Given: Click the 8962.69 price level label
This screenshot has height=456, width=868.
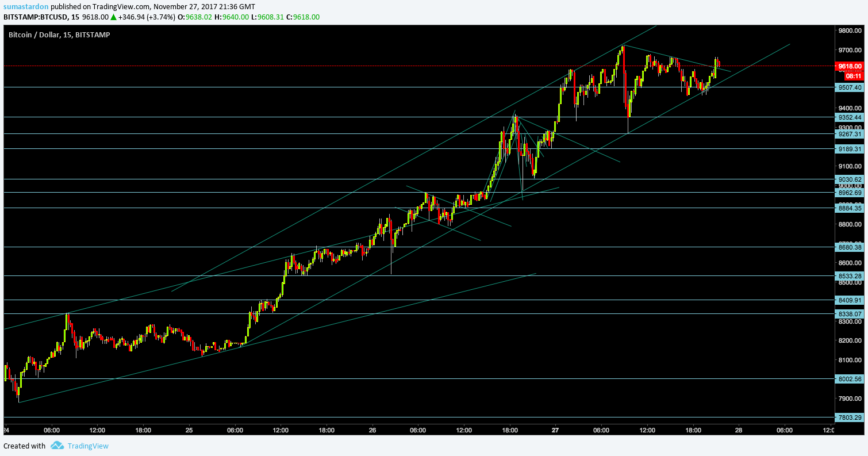Looking at the screenshot, I should point(849,193).
